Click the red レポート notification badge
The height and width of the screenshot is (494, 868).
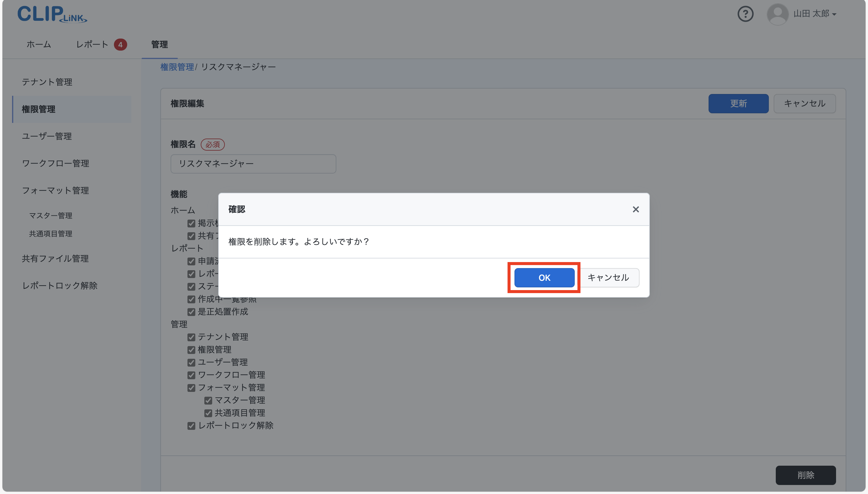click(121, 45)
